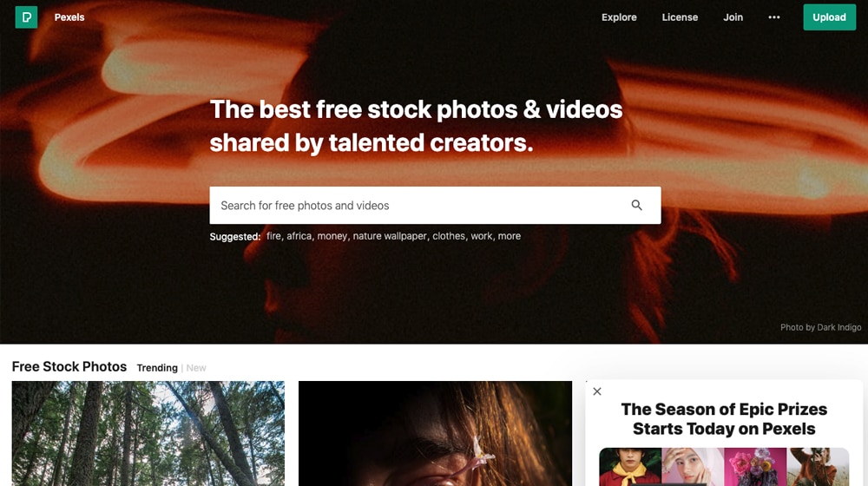Pick the nature wallpaper suggestion
The width and height of the screenshot is (868, 486).
pos(390,236)
